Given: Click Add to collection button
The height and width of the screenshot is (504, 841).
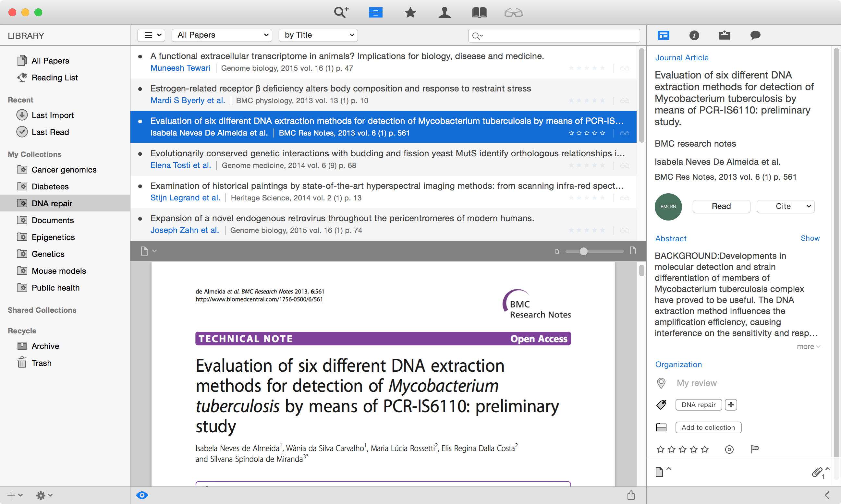Looking at the screenshot, I should (708, 427).
